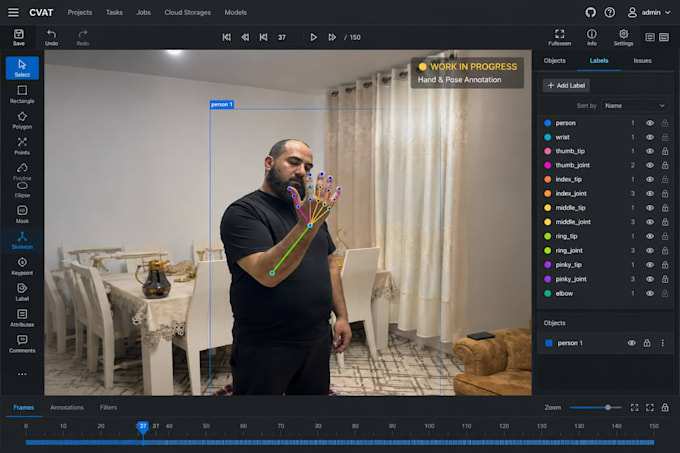Lock the thumb_joint label
This screenshot has width=680, height=453.
(x=665, y=165)
